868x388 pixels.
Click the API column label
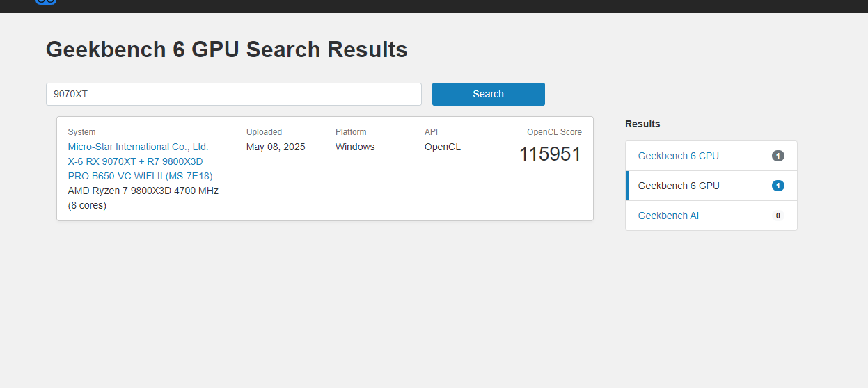pos(431,132)
